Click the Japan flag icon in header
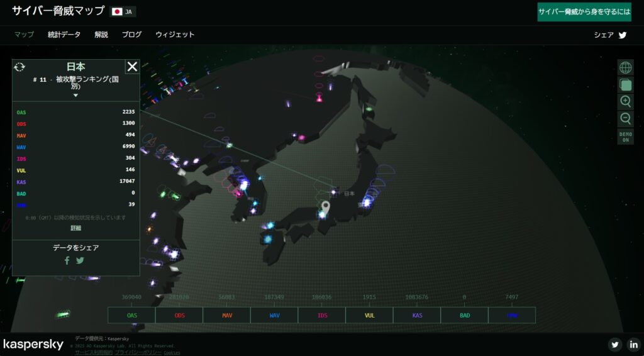This screenshot has height=356, width=644. pos(117,11)
